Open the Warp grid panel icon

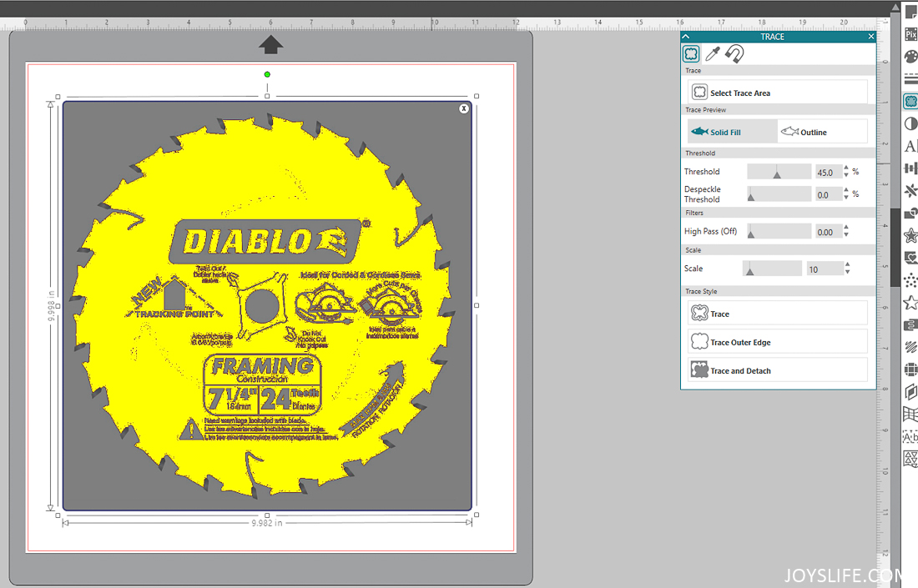[911, 415]
